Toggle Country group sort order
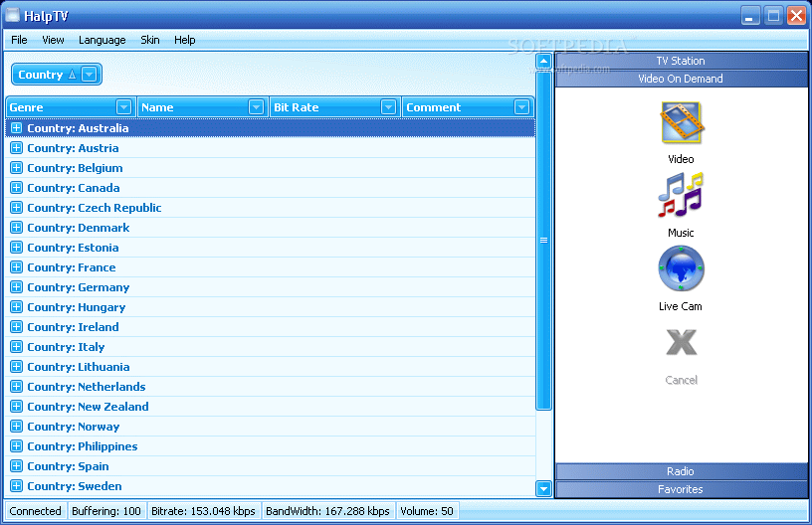Image resolution: width=812 pixels, height=525 pixels. pyautogui.click(x=72, y=75)
